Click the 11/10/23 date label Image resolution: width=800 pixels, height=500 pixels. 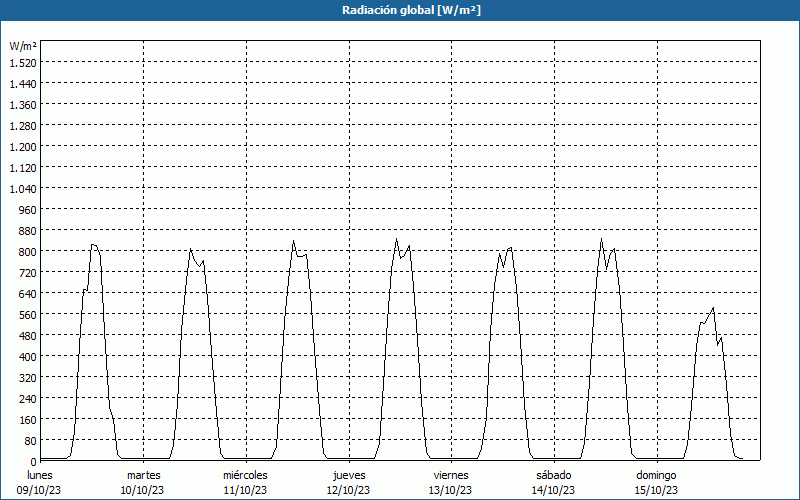tap(245, 490)
